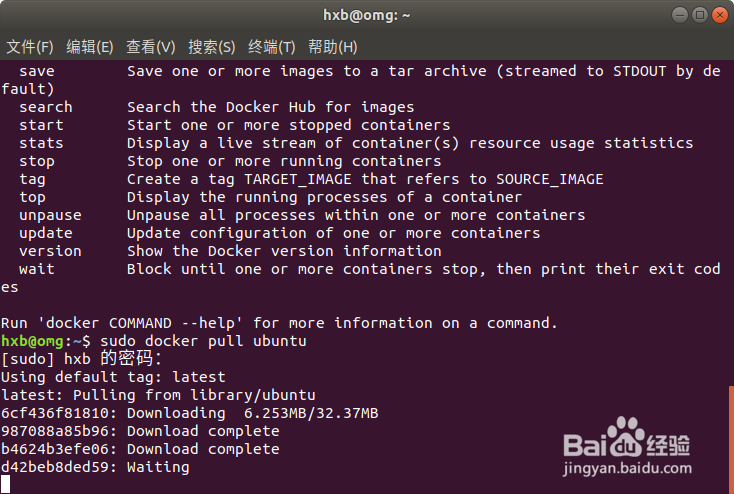The image size is (734, 494).
Task: Click the 'save' command name in the list
Action: click(37, 71)
